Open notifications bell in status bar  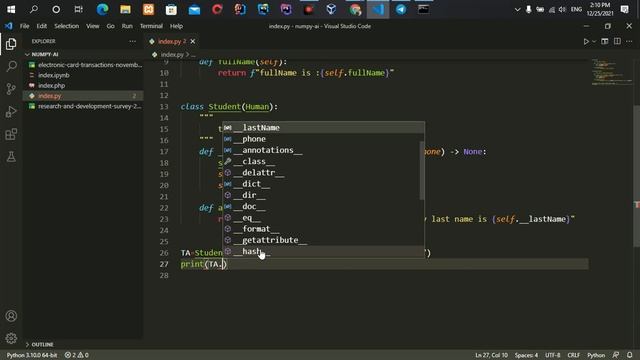[630, 355]
